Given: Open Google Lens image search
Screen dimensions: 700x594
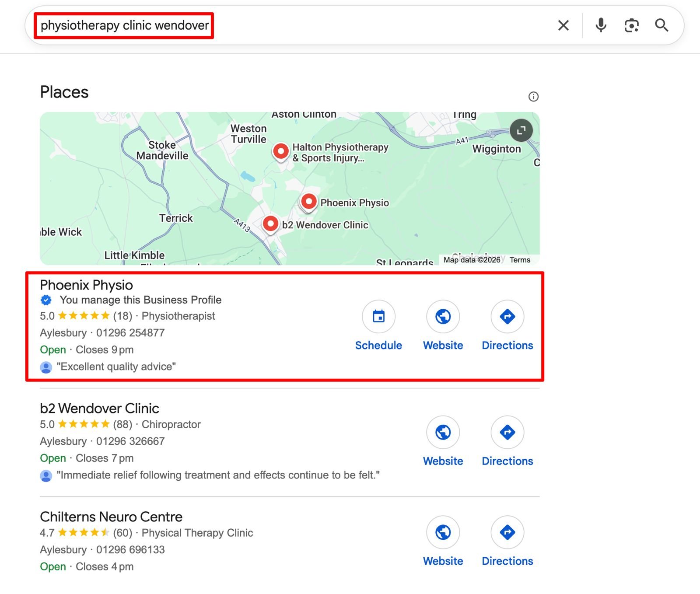Looking at the screenshot, I should tap(631, 25).
